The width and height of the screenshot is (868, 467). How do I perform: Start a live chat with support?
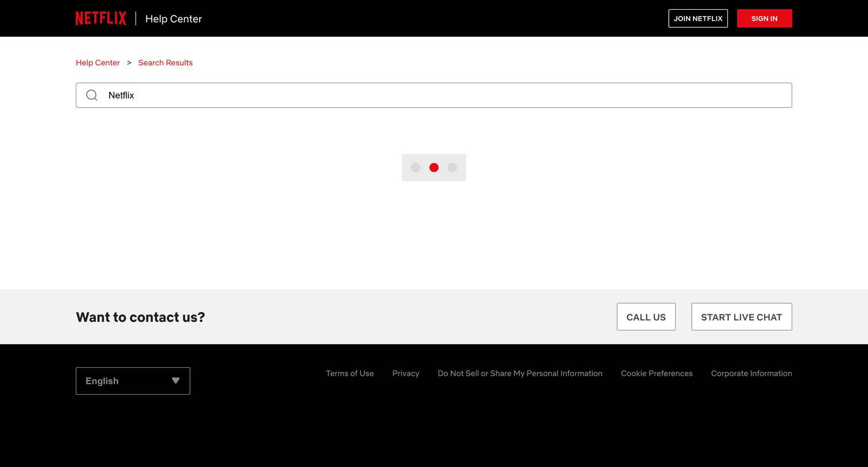tap(742, 317)
